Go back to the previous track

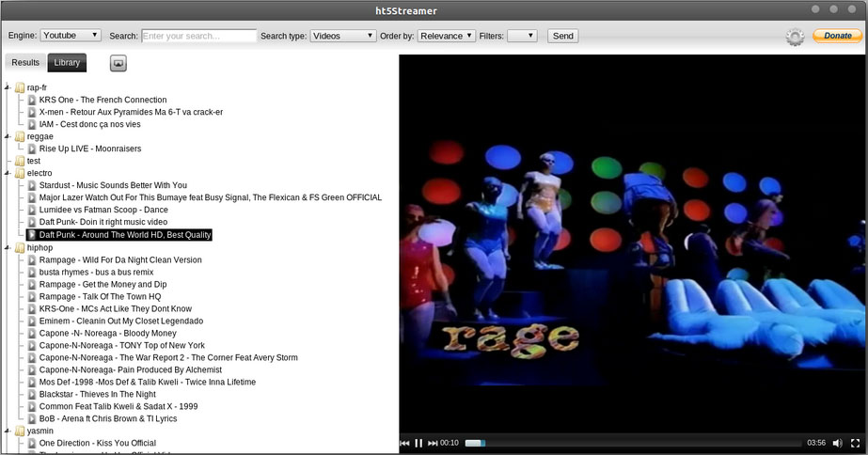[x=404, y=443]
